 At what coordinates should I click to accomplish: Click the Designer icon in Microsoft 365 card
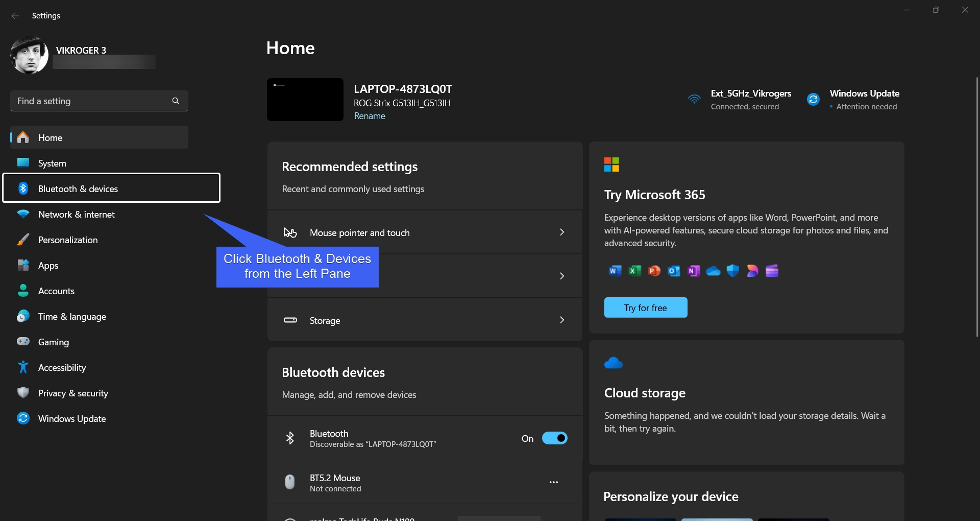752,271
